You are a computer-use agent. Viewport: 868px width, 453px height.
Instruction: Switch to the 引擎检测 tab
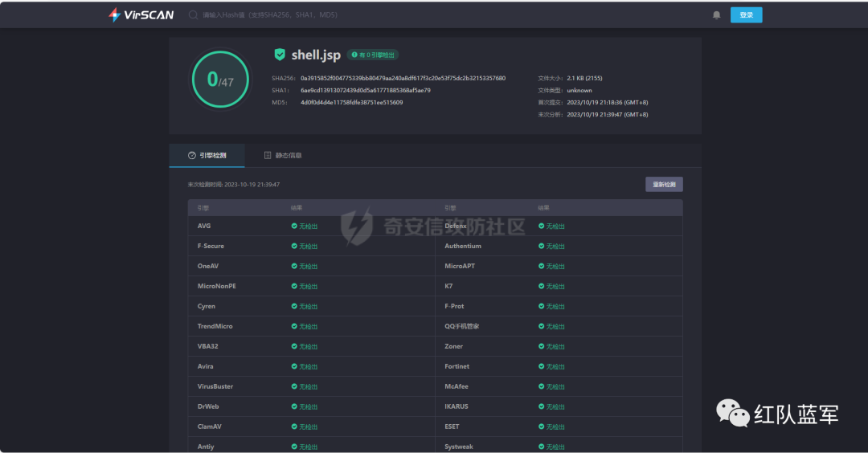pyautogui.click(x=207, y=156)
